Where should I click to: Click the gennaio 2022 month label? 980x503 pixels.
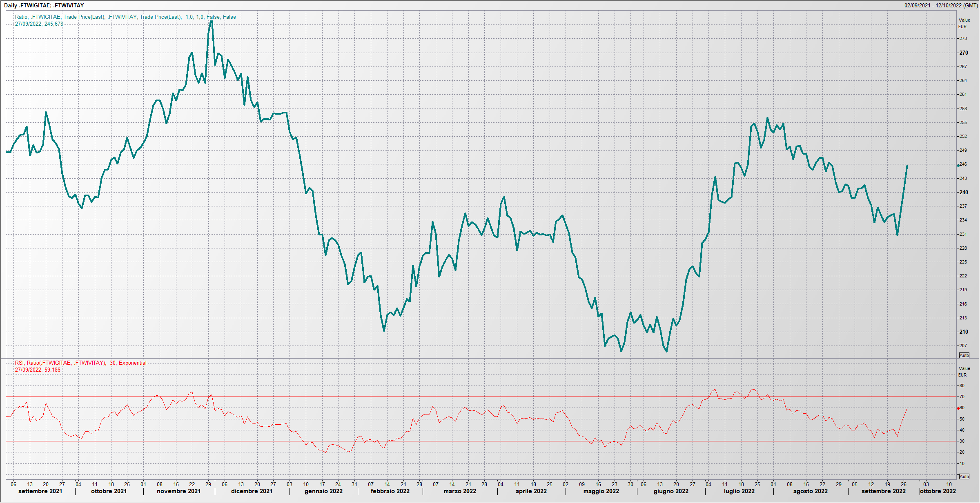click(x=324, y=491)
